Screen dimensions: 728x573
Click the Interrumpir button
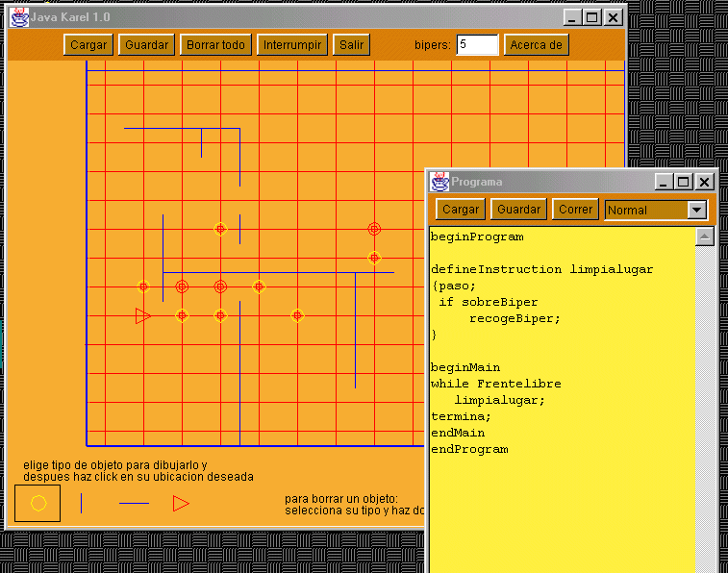[x=292, y=45]
